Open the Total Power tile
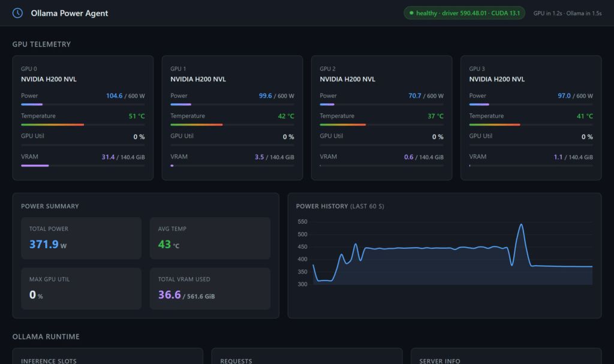 coord(81,238)
